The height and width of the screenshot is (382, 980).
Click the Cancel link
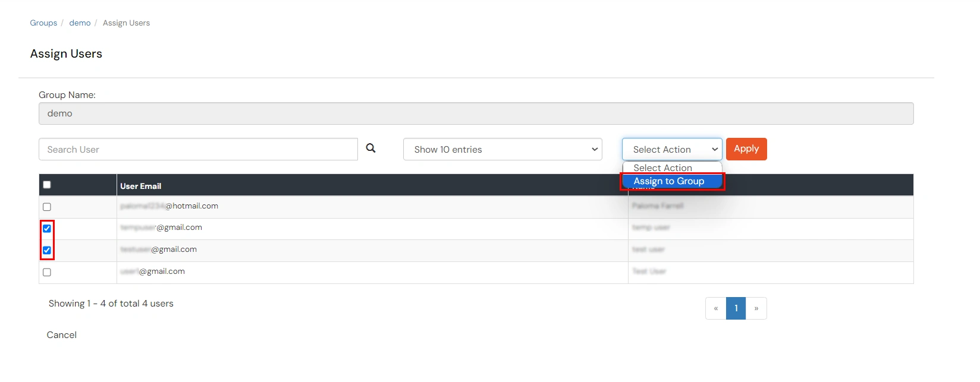62,335
